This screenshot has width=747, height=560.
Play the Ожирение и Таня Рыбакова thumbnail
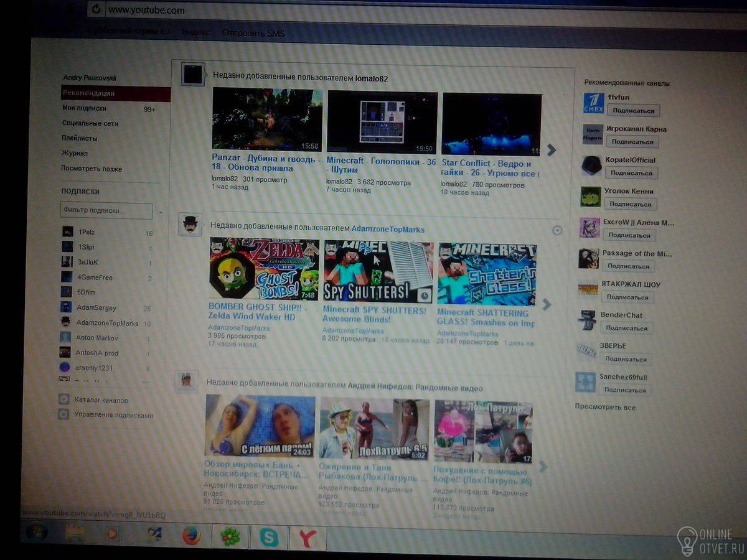(374, 429)
